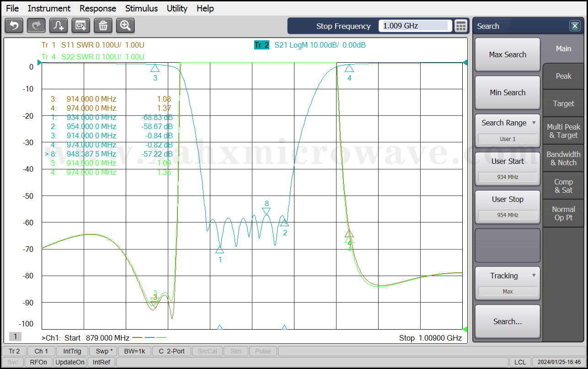Select marker 2 triangle near -60 dB
588x369 pixels.
[285, 222]
